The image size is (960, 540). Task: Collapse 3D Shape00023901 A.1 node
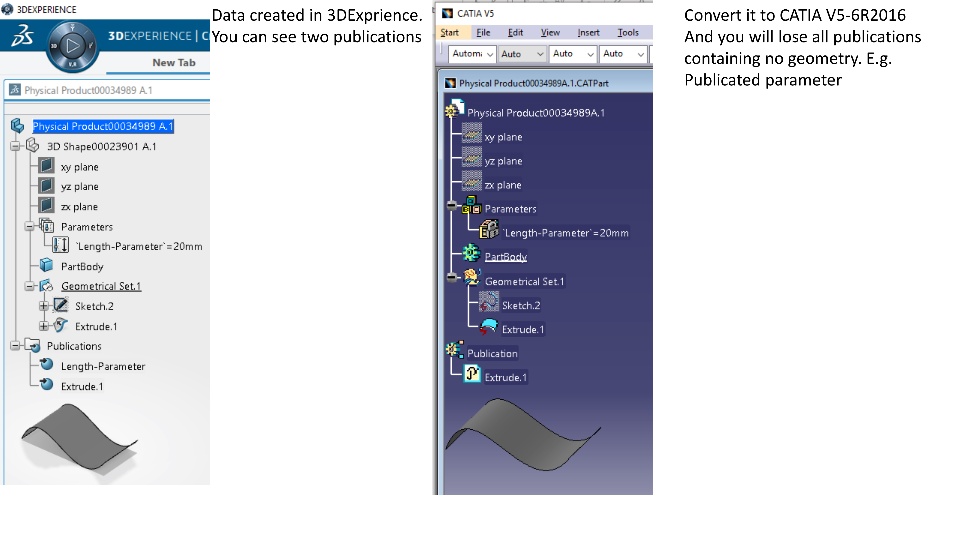coord(16,146)
